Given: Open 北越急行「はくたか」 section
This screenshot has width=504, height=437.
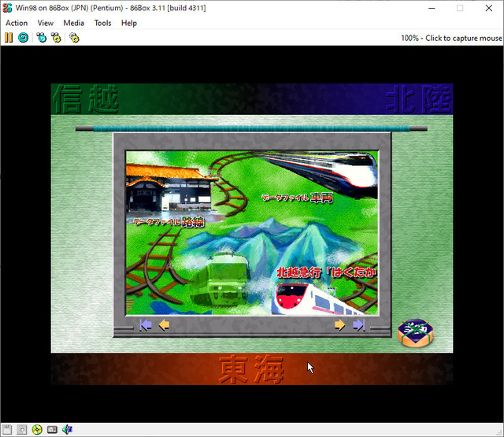Looking at the screenshot, I should coord(327,272).
